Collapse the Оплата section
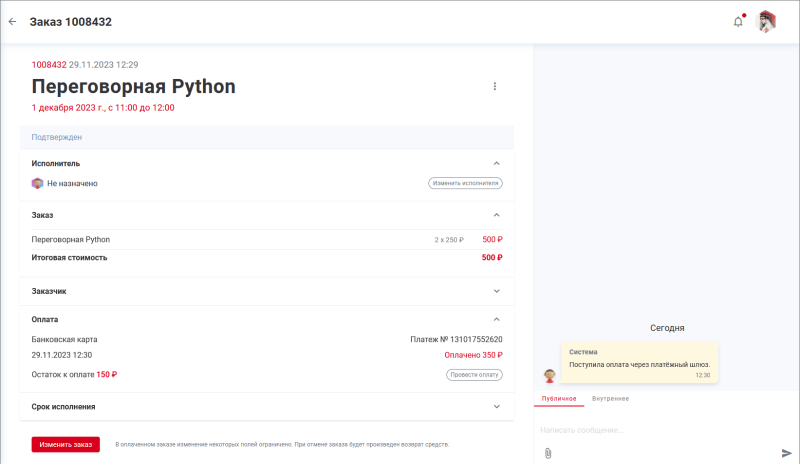This screenshot has width=800, height=464. 497,319
